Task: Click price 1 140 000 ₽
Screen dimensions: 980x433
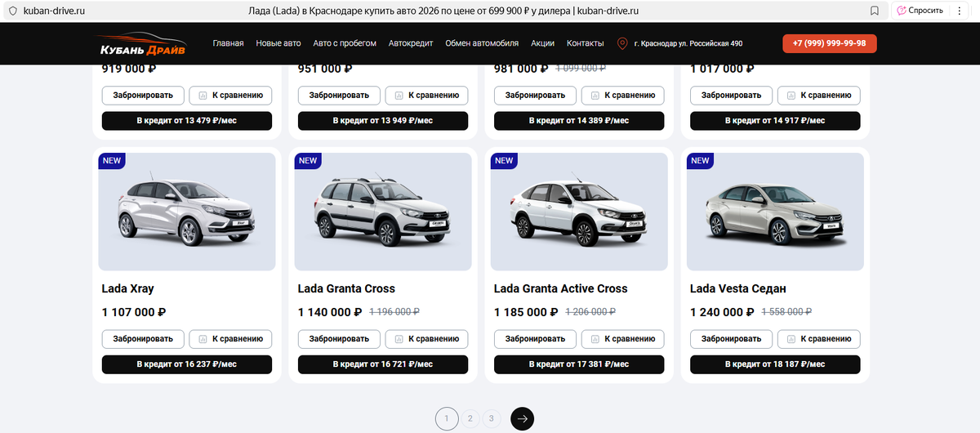Action: tap(330, 312)
